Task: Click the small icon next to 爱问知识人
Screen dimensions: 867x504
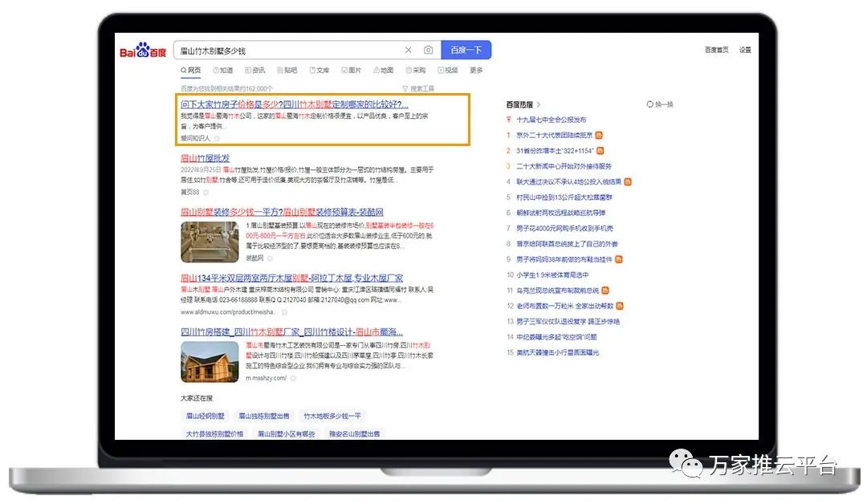Action: (x=217, y=138)
